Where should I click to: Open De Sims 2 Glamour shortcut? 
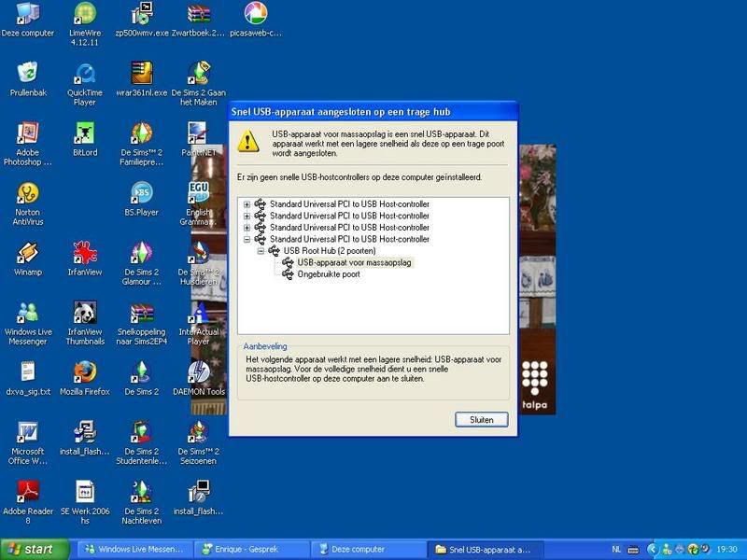[142, 263]
